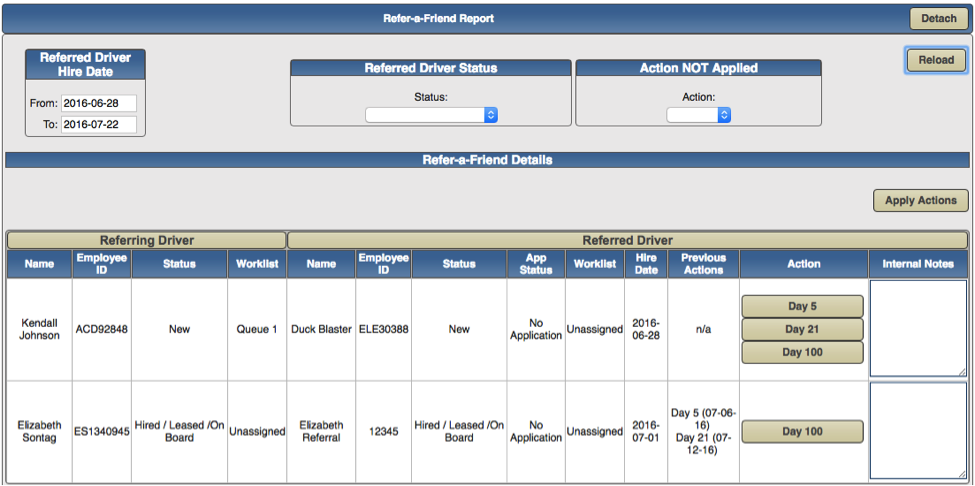The width and height of the screenshot is (975, 486).
Task: Click the App Status column header
Action: 535,264
